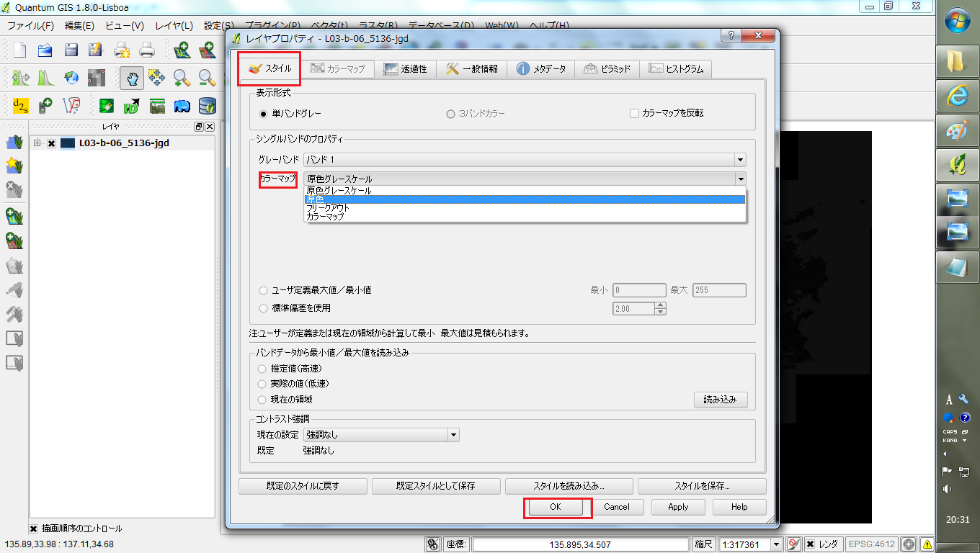980x553 pixels.
Task: Click the Cancel button
Action: (617, 507)
